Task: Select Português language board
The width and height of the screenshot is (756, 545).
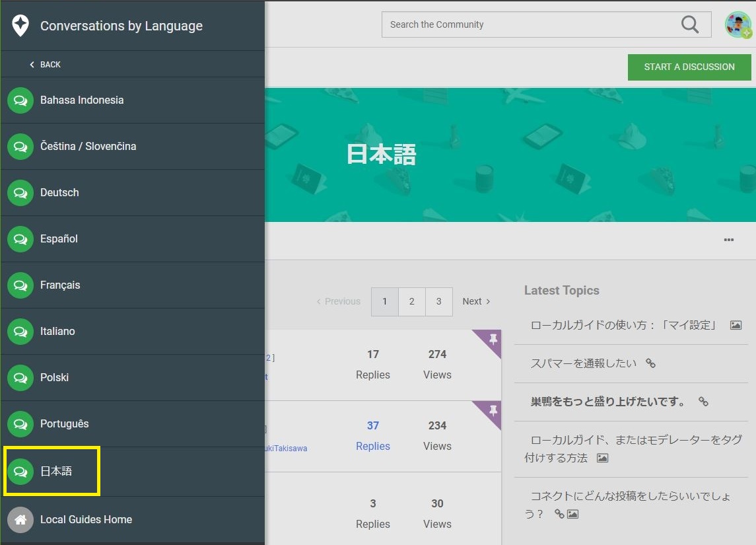Action: (x=133, y=424)
